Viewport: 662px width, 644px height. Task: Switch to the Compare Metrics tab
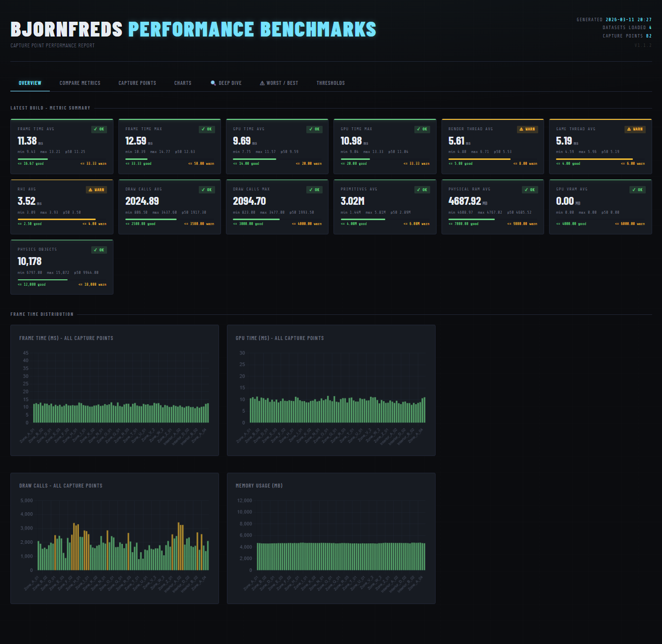point(80,83)
